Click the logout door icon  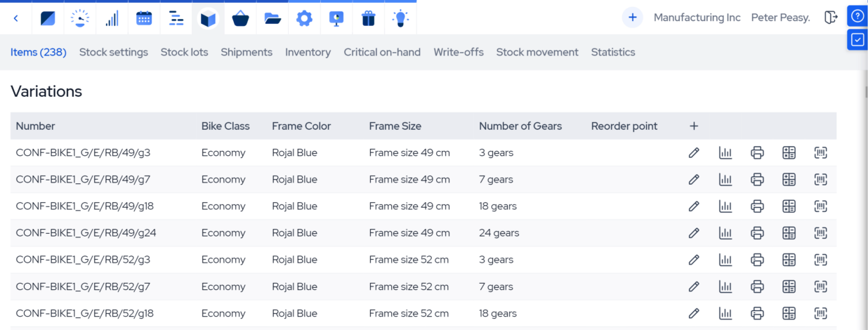(x=831, y=18)
